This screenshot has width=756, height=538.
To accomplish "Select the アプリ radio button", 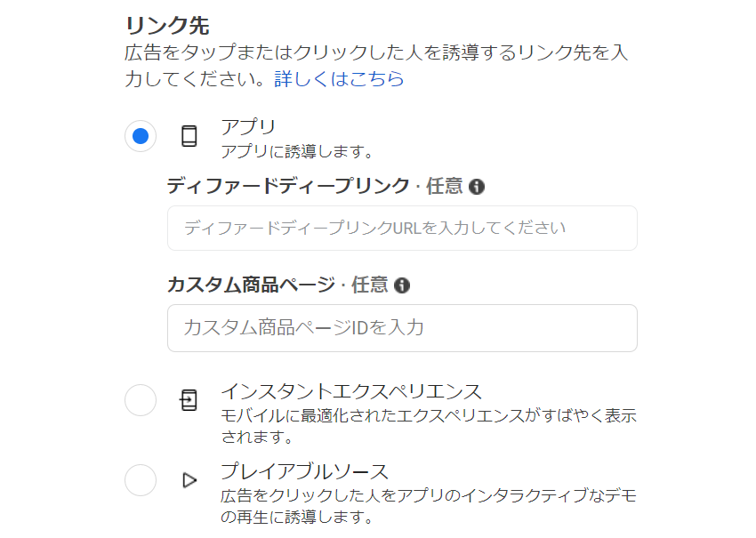I will point(141,136).
